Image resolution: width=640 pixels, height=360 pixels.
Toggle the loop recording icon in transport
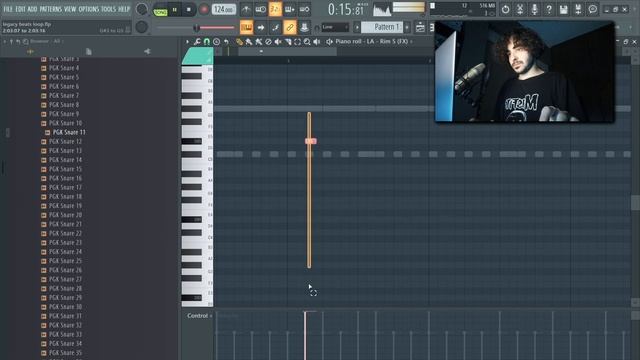pyautogui.click(x=304, y=9)
